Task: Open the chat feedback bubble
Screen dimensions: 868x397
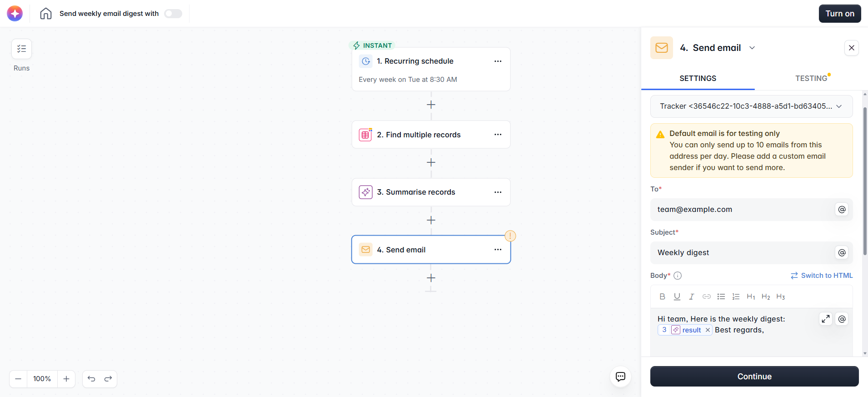Action: tap(620, 377)
